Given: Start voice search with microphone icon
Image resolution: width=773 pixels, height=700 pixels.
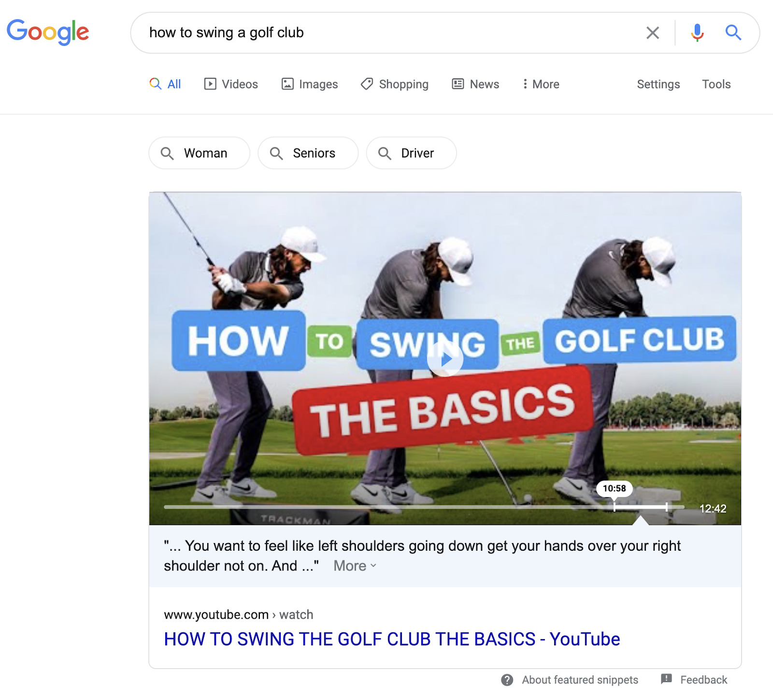Looking at the screenshot, I should click(697, 33).
